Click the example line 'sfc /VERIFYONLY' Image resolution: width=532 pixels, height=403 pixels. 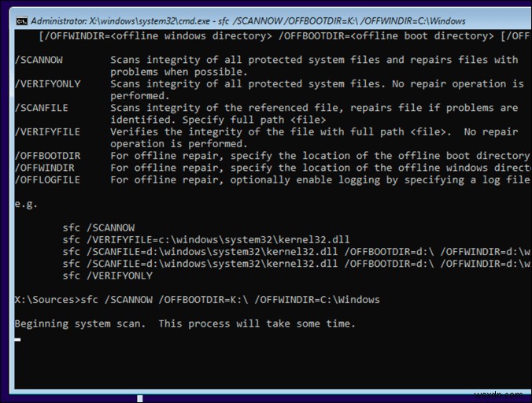pyautogui.click(x=108, y=275)
